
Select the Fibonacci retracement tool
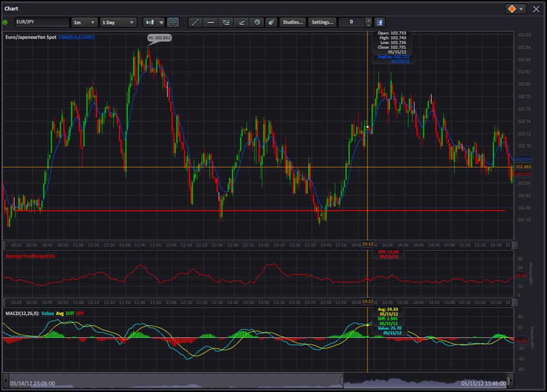coord(226,22)
